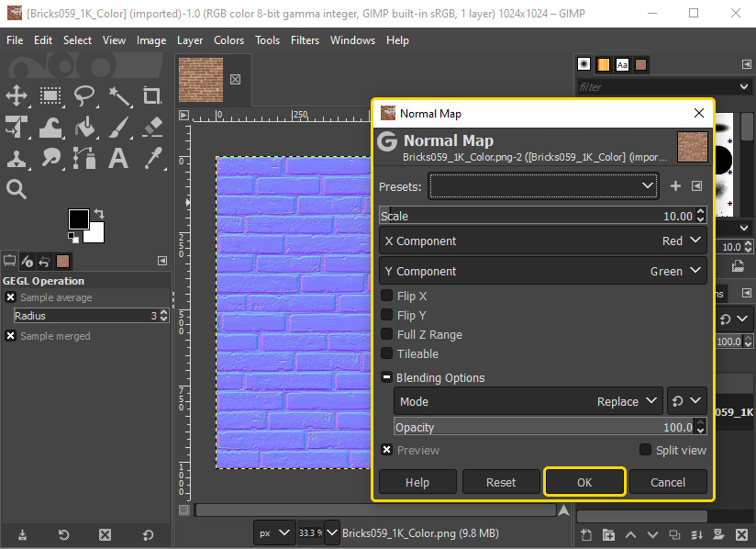Enable the Tileable checkbox
Image resolution: width=756 pixels, height=549 pixels.
tap(386, 353)
